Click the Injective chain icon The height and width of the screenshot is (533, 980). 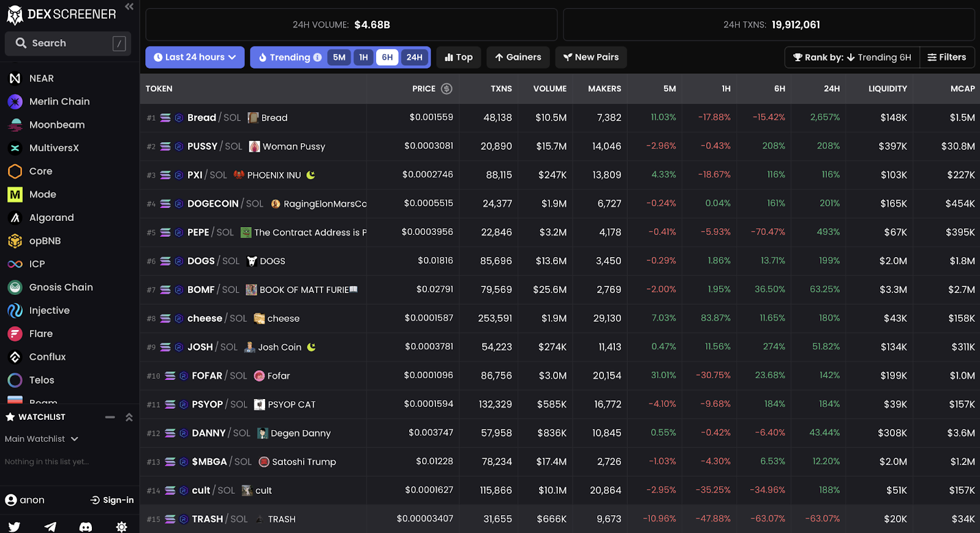pos(15,311)
